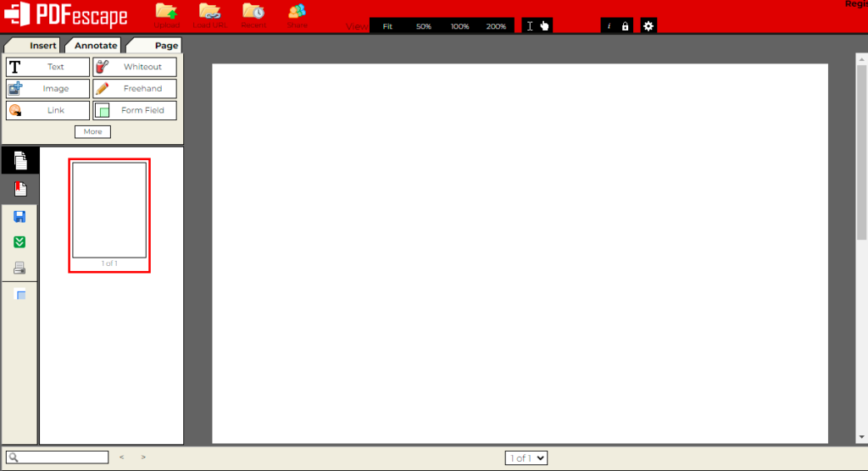The image size is (868, 471).
Task: Click the green download arrows icon
Action: (x=19, y=242)
